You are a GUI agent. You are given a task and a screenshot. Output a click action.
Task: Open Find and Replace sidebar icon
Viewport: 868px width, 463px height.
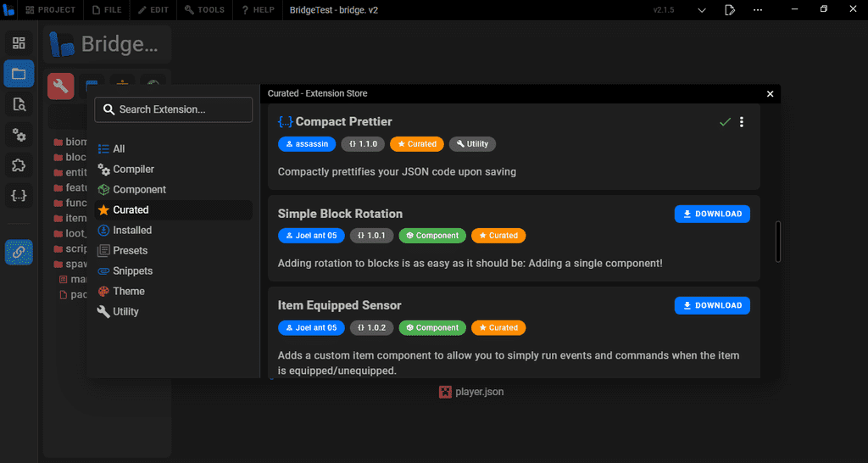click(x=19, y=104)
